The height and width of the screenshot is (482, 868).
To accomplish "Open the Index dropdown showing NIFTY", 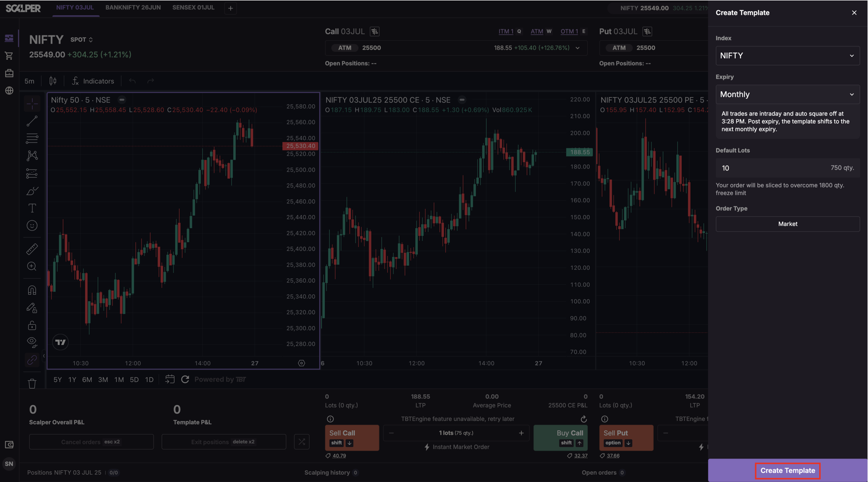I will 787,56.
